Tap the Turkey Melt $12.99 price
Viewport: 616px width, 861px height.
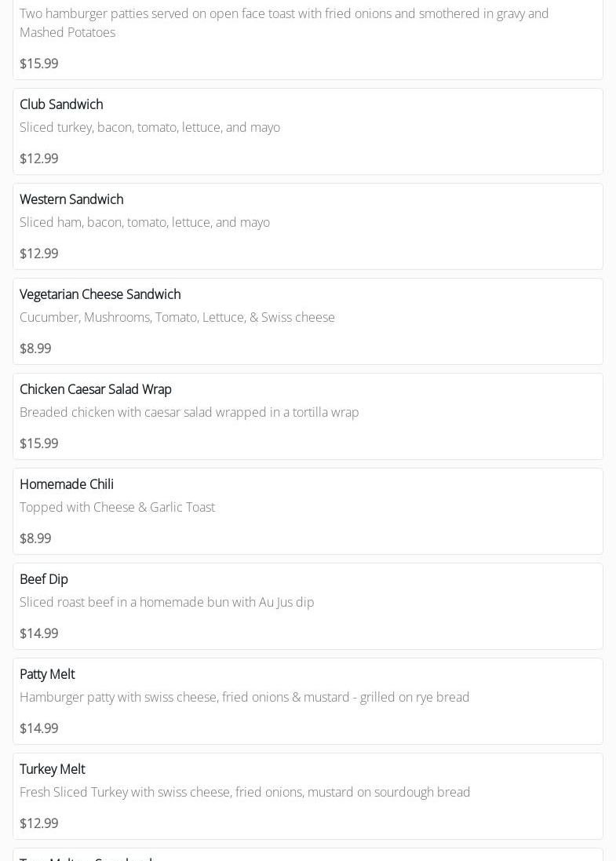click(x=38, y=823)
